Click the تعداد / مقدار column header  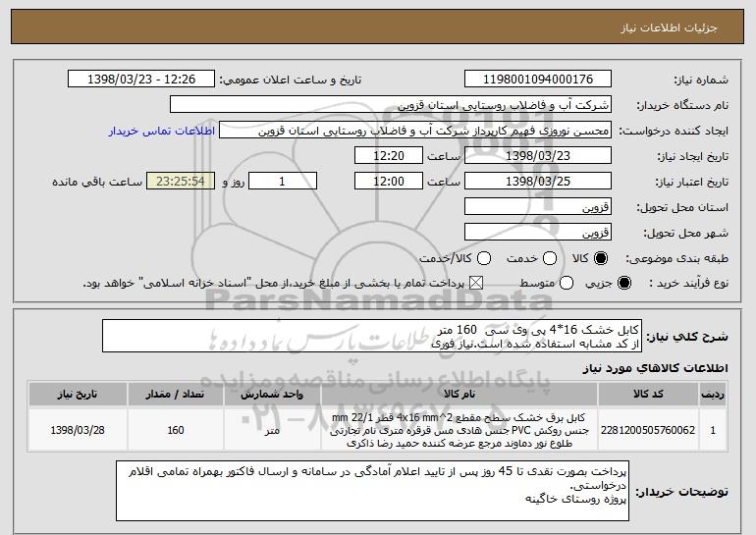pyautogui.click(x=176, y=395)
